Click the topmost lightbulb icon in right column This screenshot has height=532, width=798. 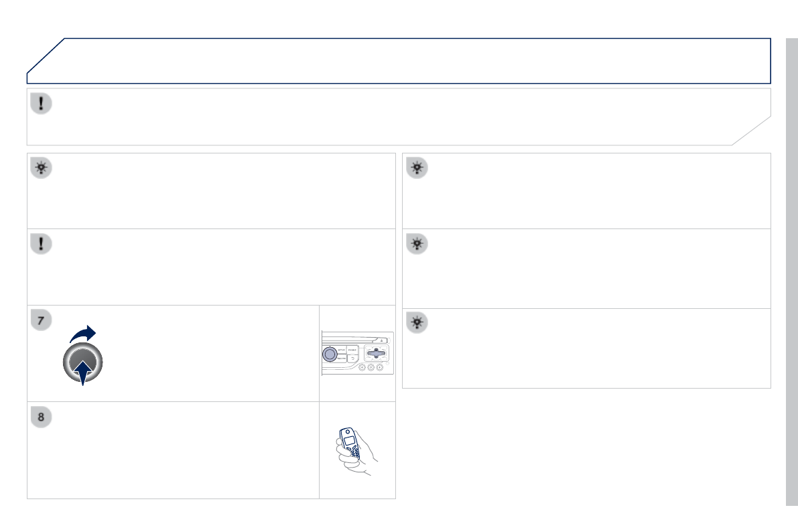pyautogui.click(x=417, y=168)
